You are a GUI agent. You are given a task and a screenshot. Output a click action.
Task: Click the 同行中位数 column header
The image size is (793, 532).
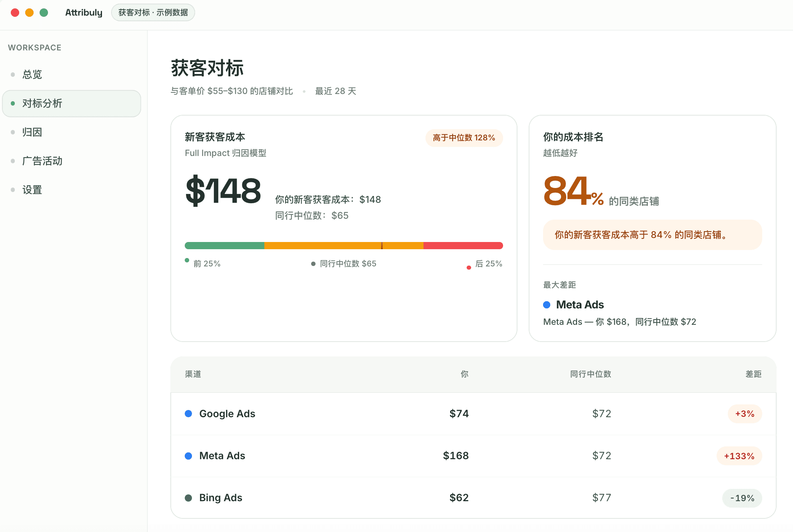pyautogui.click(x=591, y=374)
